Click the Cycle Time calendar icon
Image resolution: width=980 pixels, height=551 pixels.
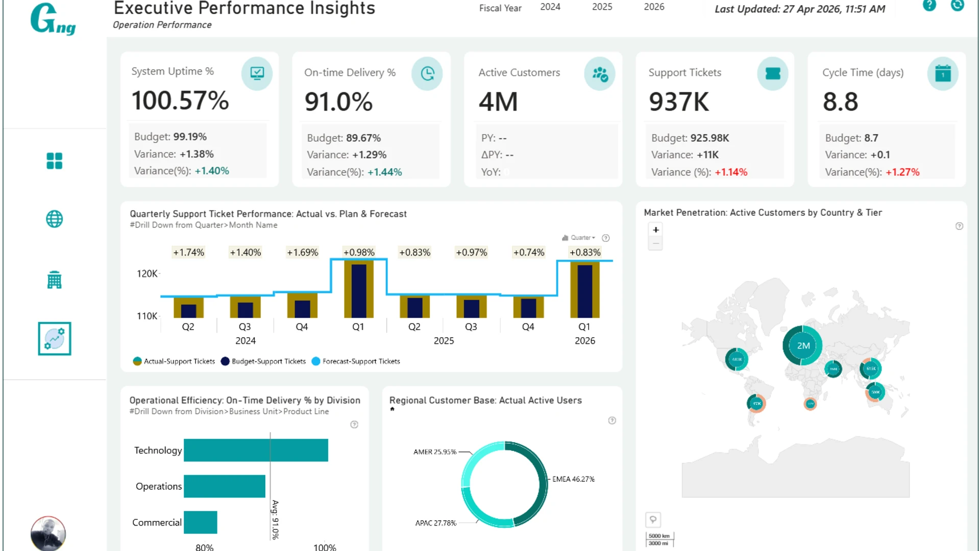pos(942,74)
